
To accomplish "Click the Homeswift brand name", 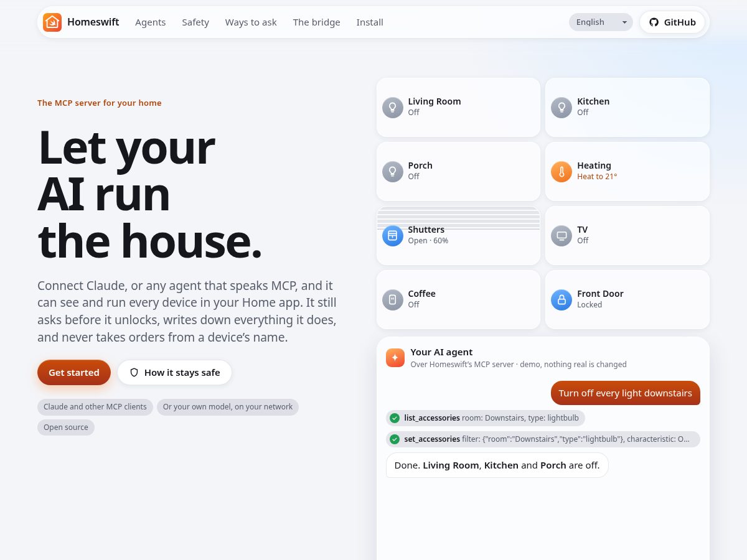I will point(93,22).
